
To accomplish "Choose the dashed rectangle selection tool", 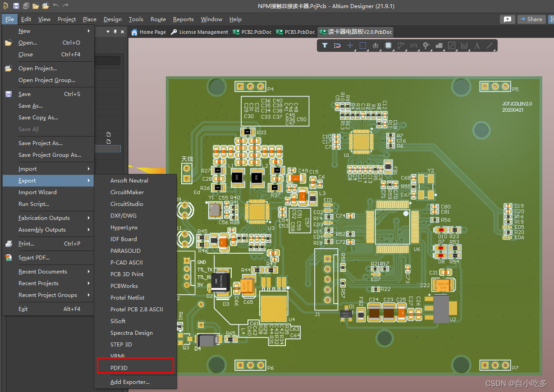I will click(x=363, y=46).
